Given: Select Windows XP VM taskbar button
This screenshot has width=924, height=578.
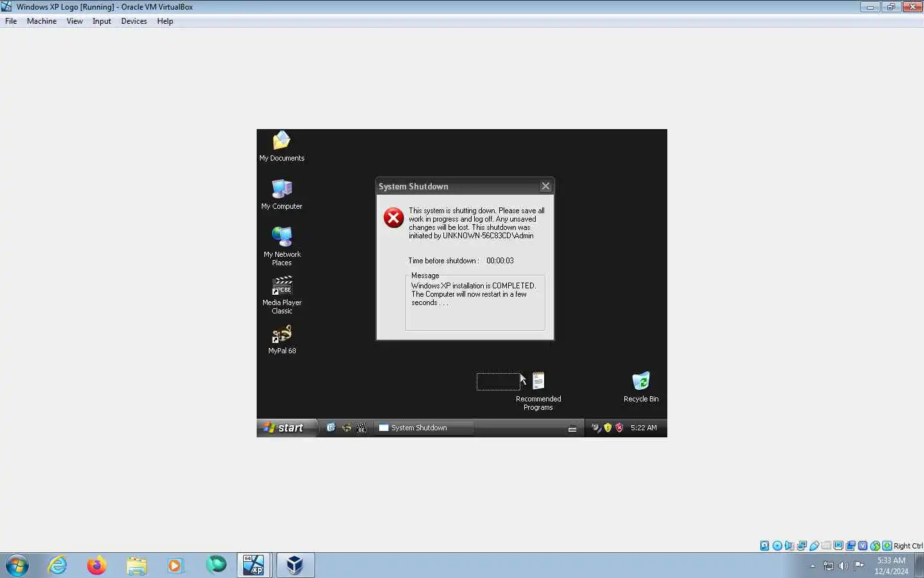Looking at the screenshot, I should (254, 565).
